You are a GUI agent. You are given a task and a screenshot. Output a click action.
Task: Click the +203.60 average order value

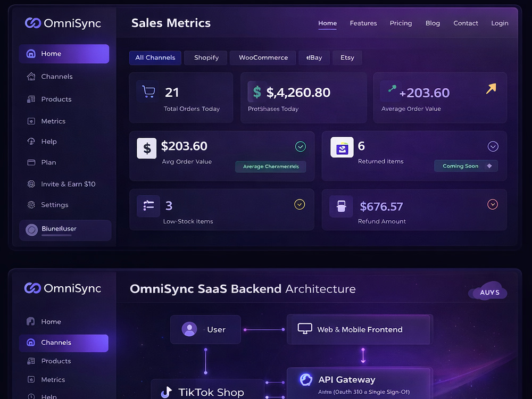click(x=425, y=93)
